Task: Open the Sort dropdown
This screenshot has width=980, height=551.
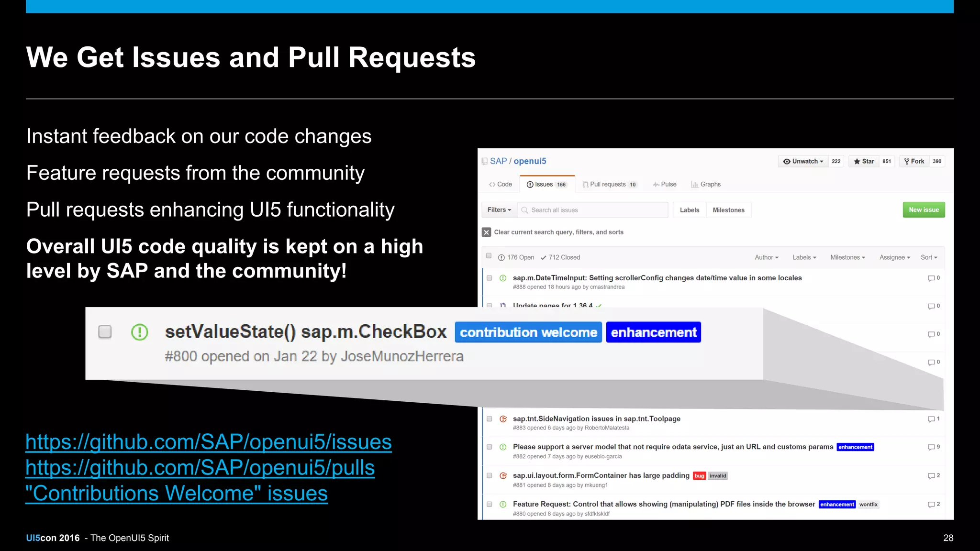Action: point(929,257)
